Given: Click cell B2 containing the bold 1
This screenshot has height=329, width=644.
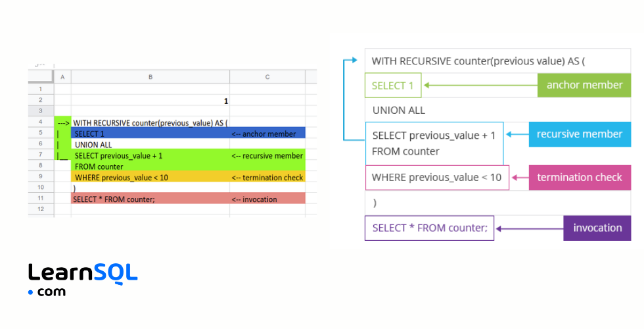Looking at the screenshot, I should point(150,100).
